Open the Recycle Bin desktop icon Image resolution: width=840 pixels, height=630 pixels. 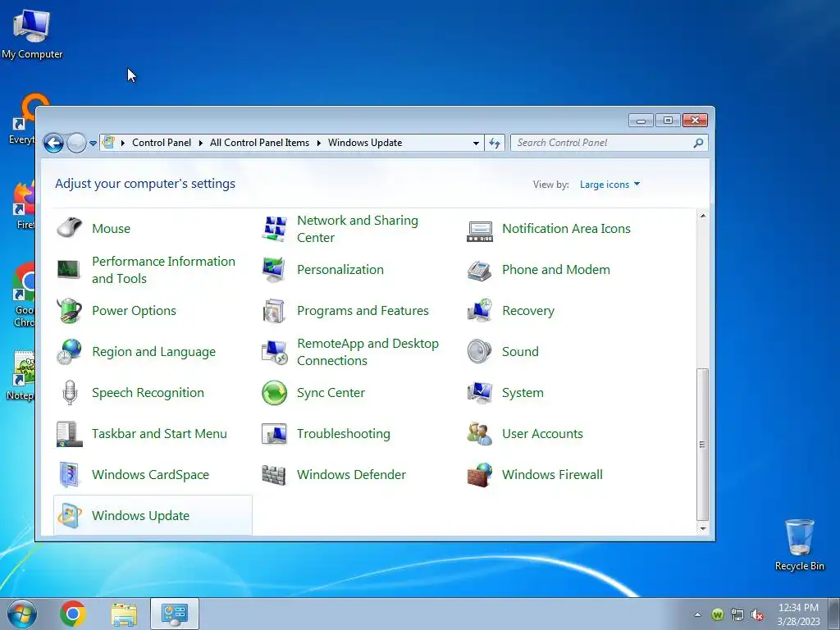(x=799, y=546)
